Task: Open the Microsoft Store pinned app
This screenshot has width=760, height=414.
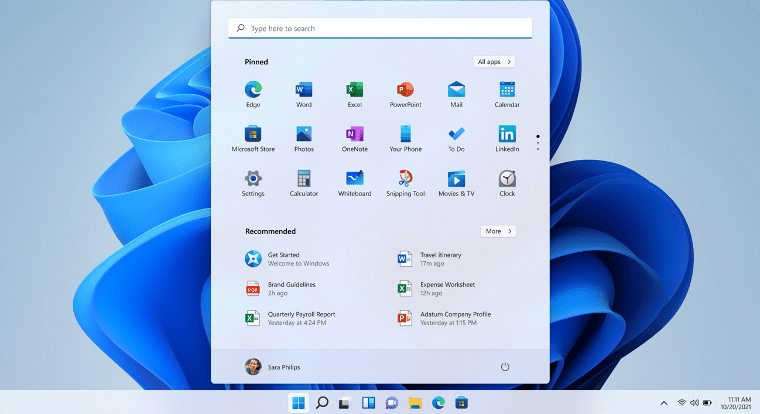Action: point(253,135)
